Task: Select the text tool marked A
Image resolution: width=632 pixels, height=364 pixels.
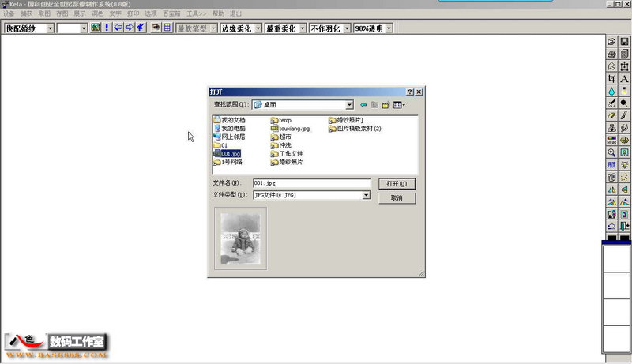Action: click(624, 78)
